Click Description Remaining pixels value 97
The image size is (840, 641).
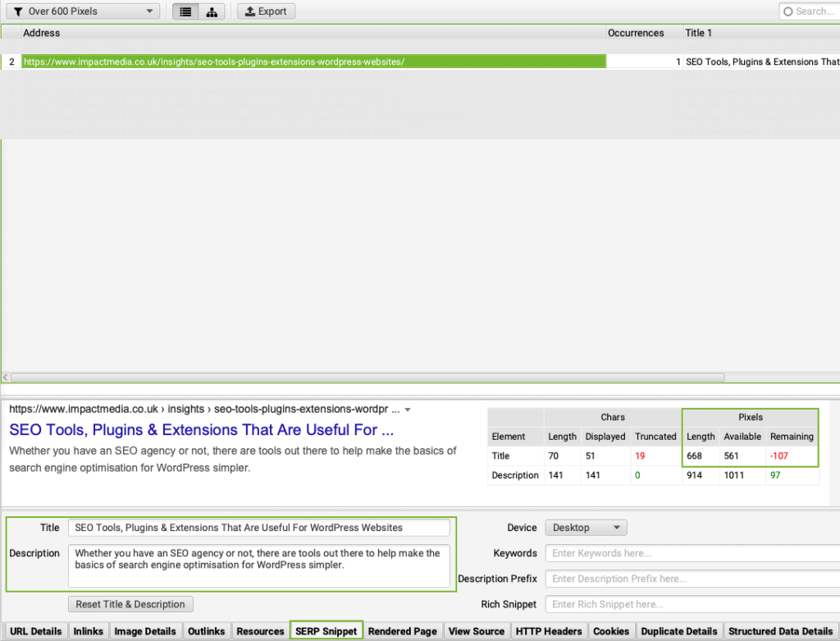pos(775,475)
